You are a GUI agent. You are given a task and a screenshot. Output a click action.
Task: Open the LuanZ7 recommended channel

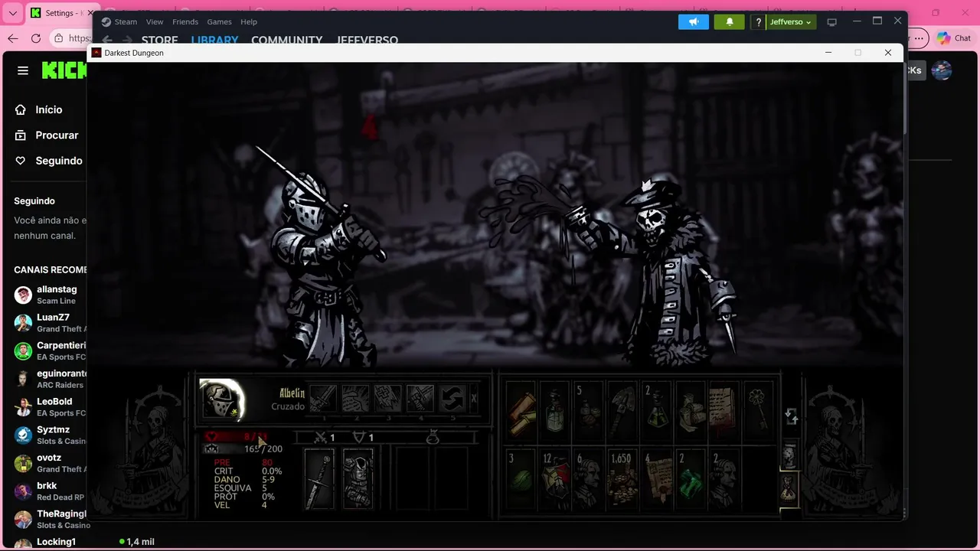pos(50,322)
